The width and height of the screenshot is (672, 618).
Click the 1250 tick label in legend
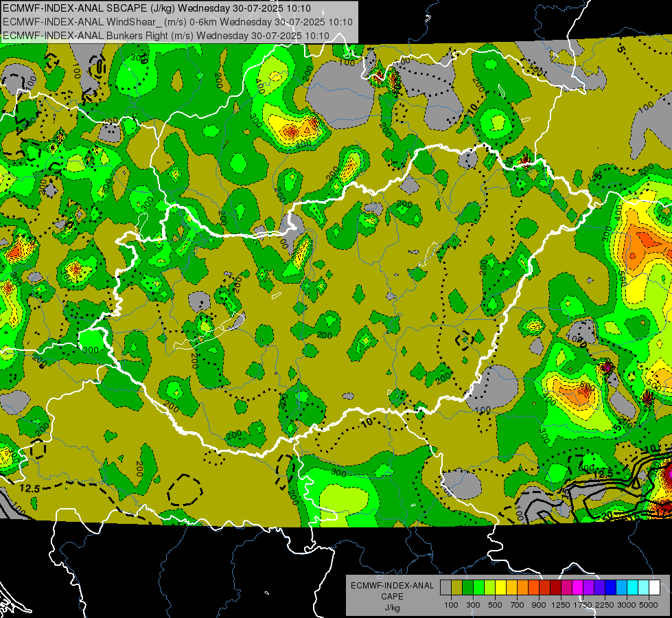tap(561, 605)
